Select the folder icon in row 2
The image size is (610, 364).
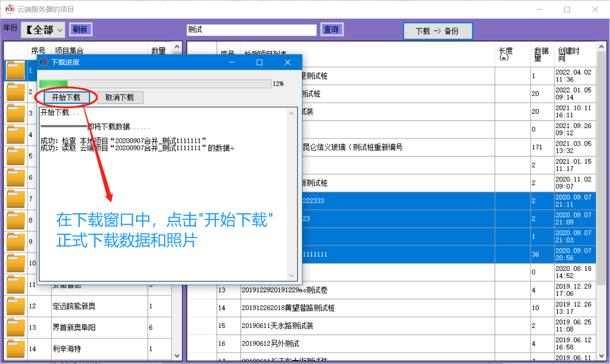[16, 92]
